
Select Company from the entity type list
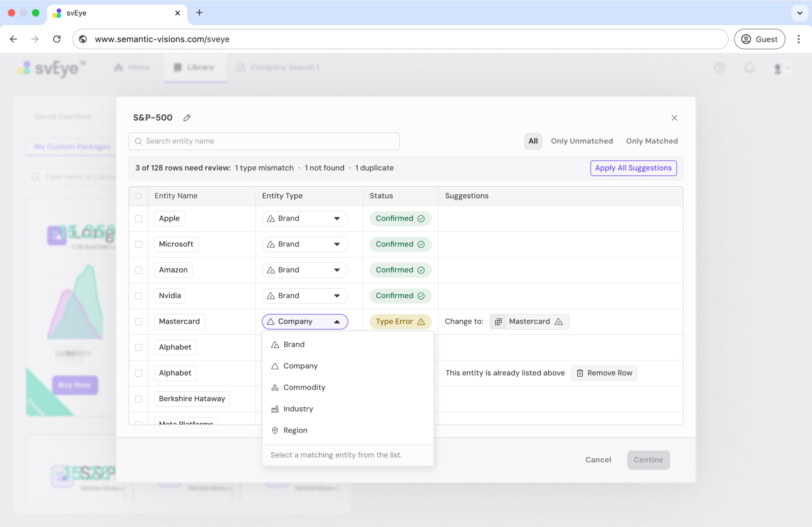point(347,366)
